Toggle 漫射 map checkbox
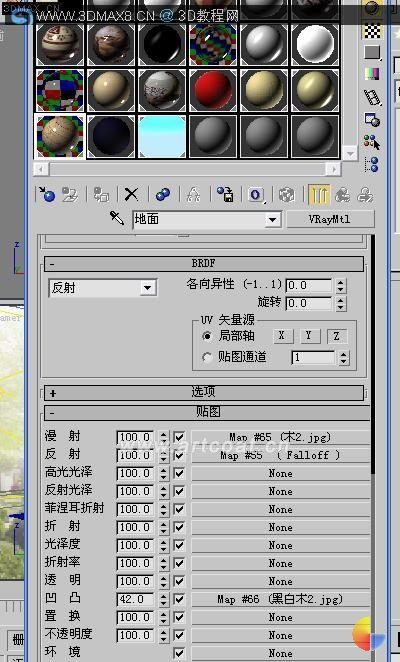 179,437
